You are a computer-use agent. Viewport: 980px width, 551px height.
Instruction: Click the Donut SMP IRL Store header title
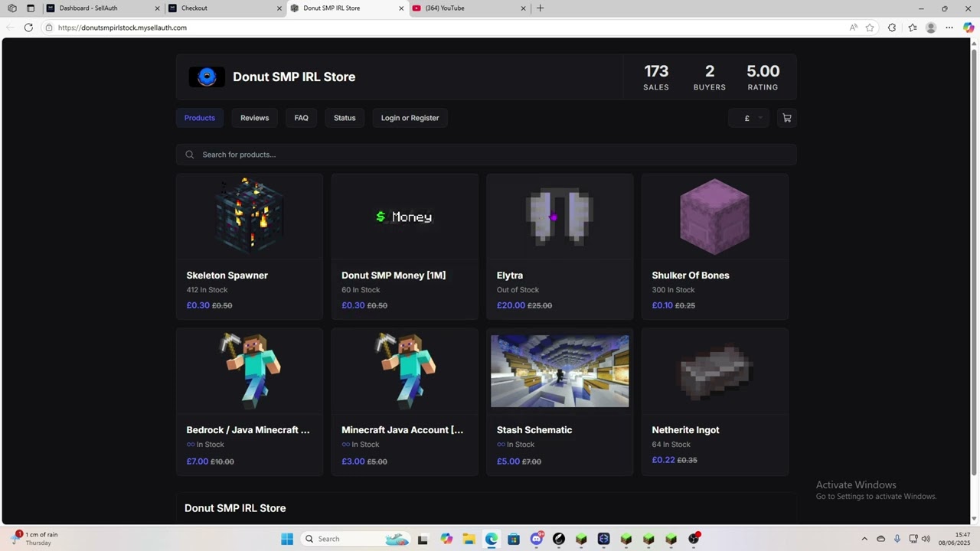[294, 77]
